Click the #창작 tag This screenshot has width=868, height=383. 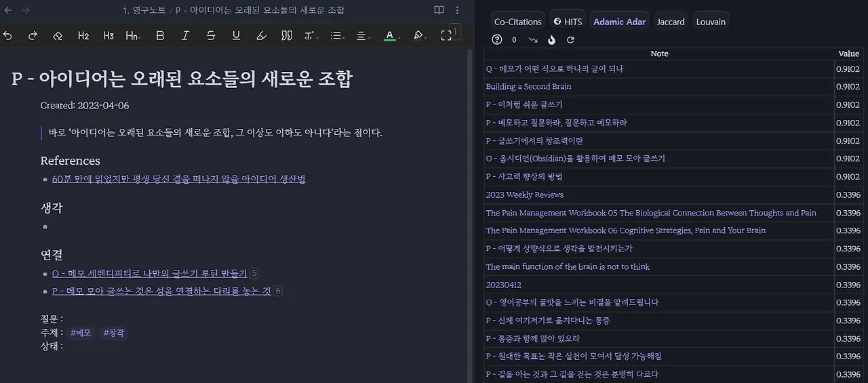click(x=113, y=333)
